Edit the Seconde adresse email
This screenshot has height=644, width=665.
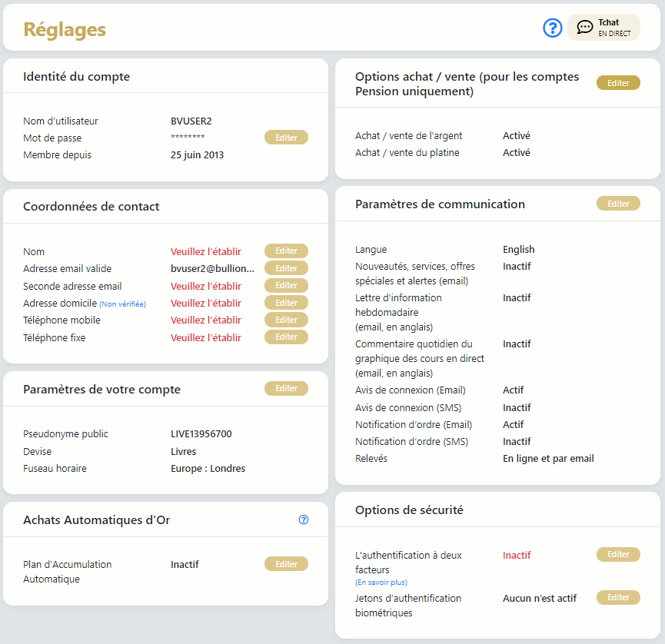(x=286, y=286)
